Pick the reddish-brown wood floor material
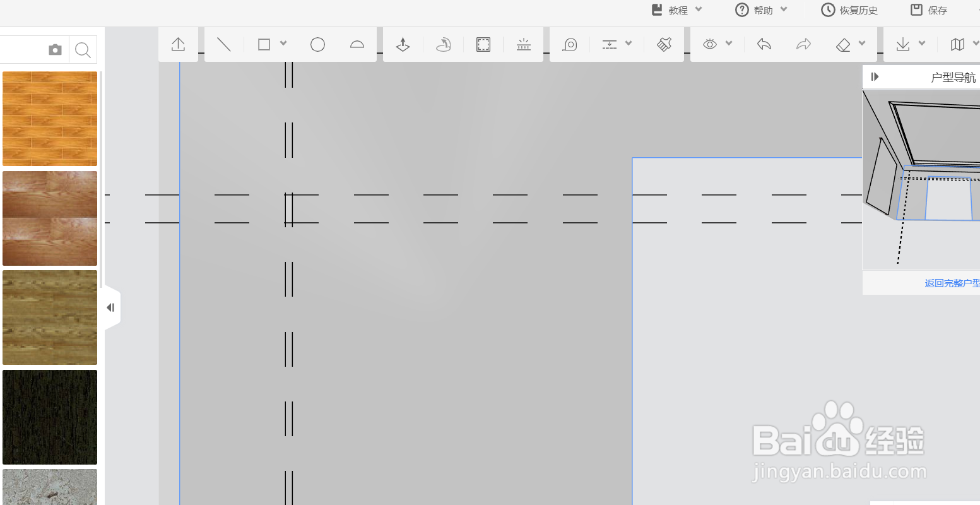The height and width of the screenshot is (505, 980). 50,218
